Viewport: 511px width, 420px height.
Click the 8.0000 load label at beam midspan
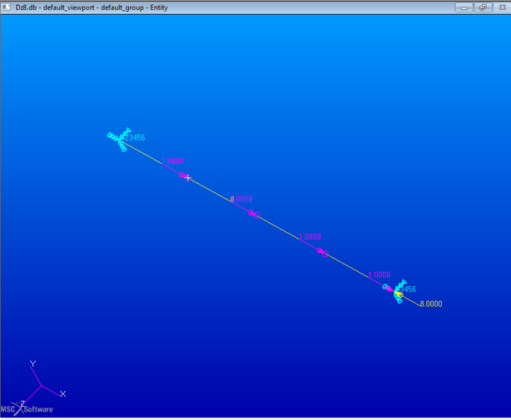click(241, 199)
